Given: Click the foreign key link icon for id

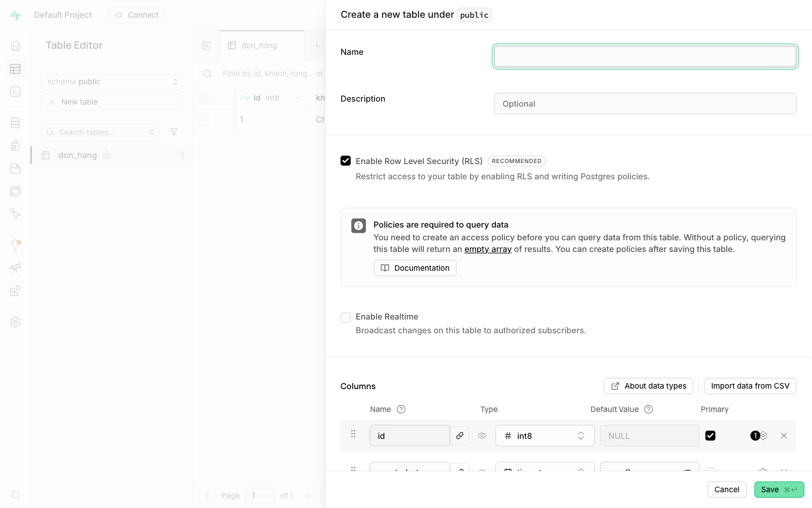Looking at the screenshot, I should 460,435.
